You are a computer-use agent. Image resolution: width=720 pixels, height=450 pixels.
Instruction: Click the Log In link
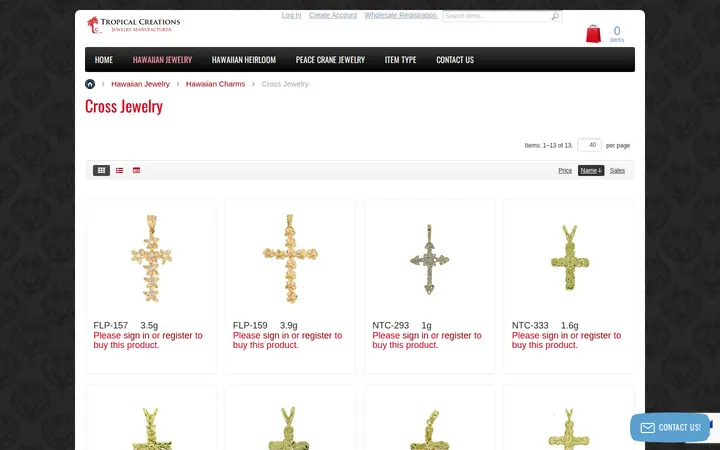[x=292, y=15]
